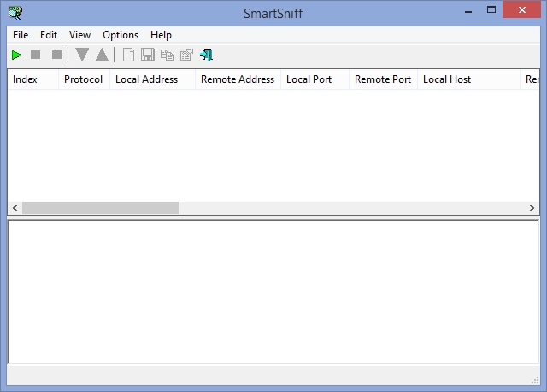
Task: Click the horizontal scrollbar right arrow
Action: tap(532, 208)
